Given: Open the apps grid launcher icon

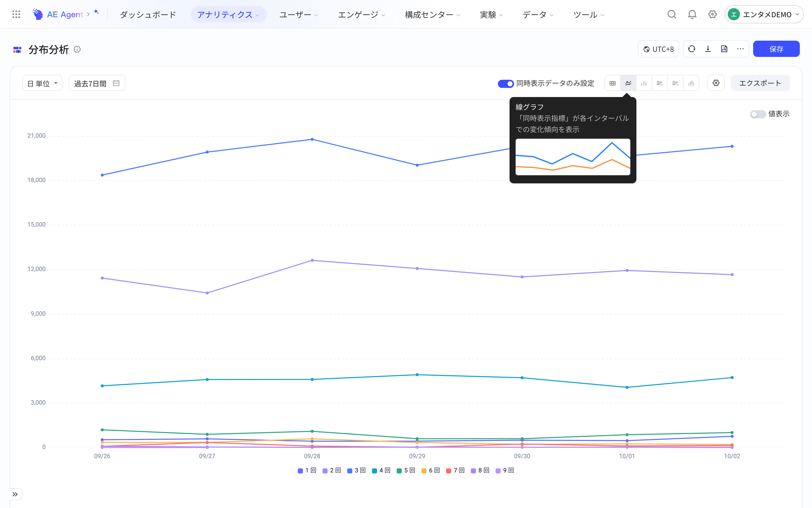Looking at the screenshot, I should [16, 14].
